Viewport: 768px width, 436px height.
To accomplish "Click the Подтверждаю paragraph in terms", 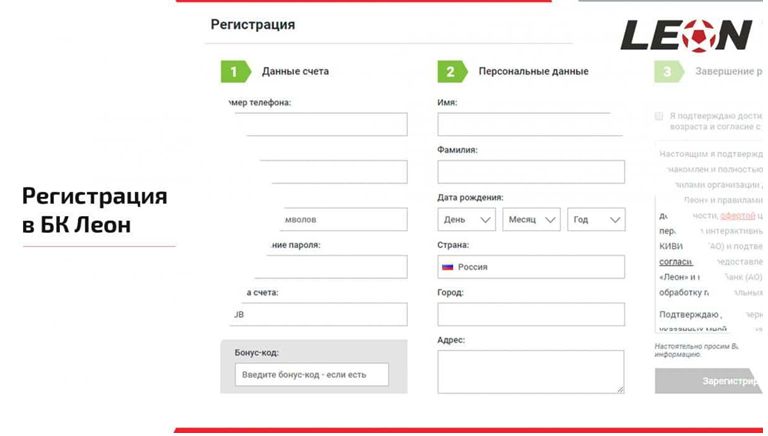I will [710, 321].
